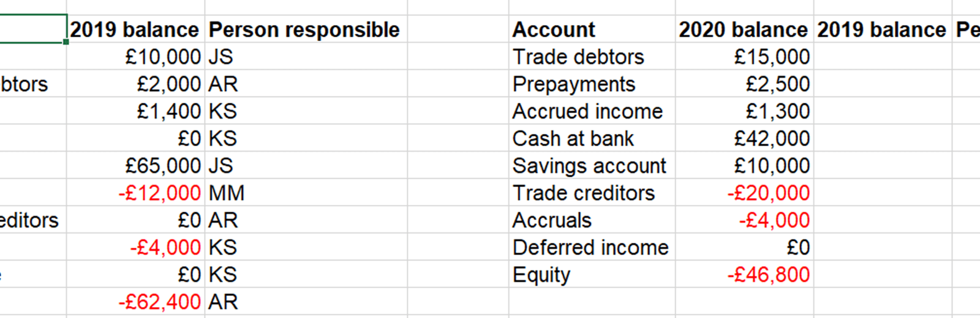This screenshot has height=318, width=980.
Task: Click the -£12,000 balance cell
Action: click(x=159, y=193)
